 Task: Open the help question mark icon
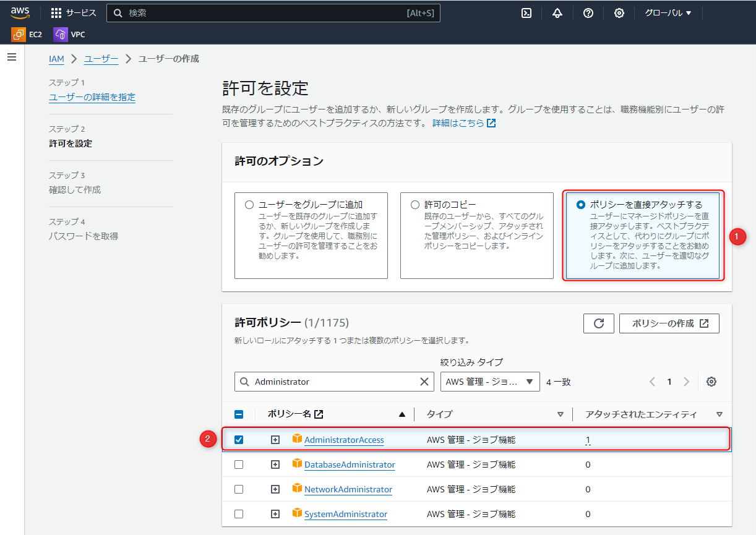tap(588, 13)
